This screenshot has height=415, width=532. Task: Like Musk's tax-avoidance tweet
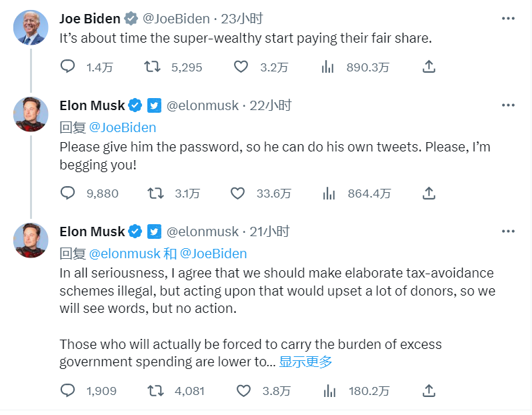(244, 390)
